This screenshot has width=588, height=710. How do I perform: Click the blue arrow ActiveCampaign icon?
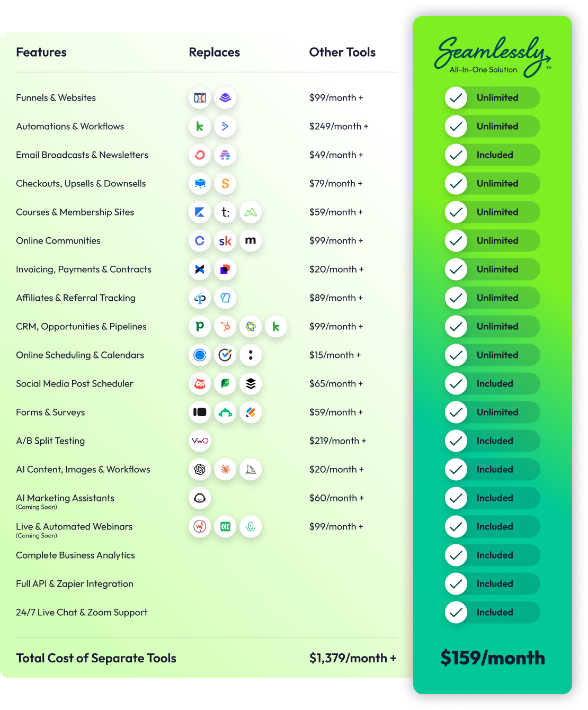click(225, 127)
